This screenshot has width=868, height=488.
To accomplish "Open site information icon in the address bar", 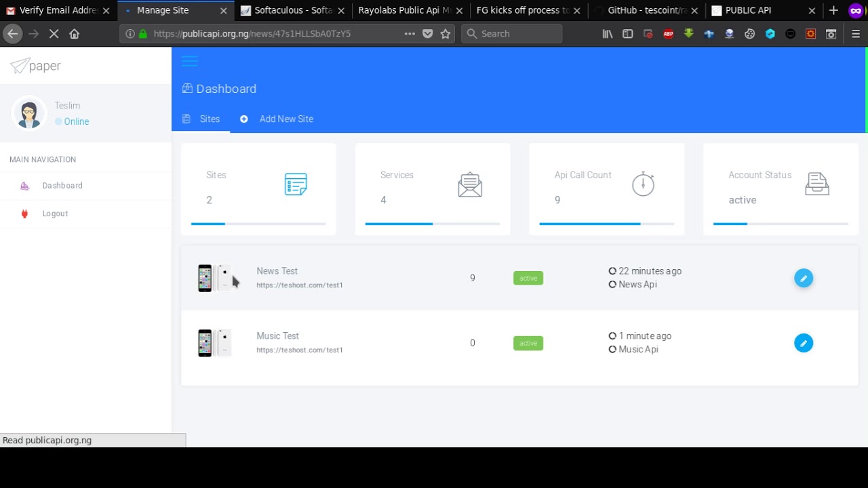I will pos(130,34).
